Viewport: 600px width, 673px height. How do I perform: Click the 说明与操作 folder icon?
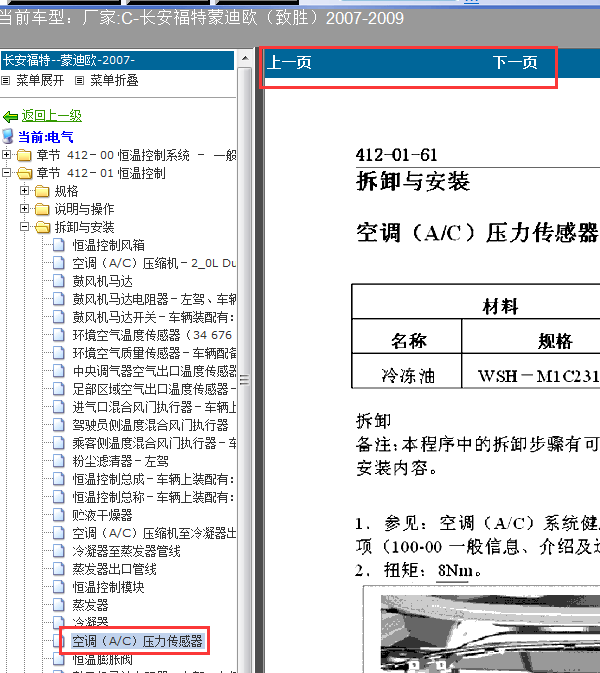(42, 209)
